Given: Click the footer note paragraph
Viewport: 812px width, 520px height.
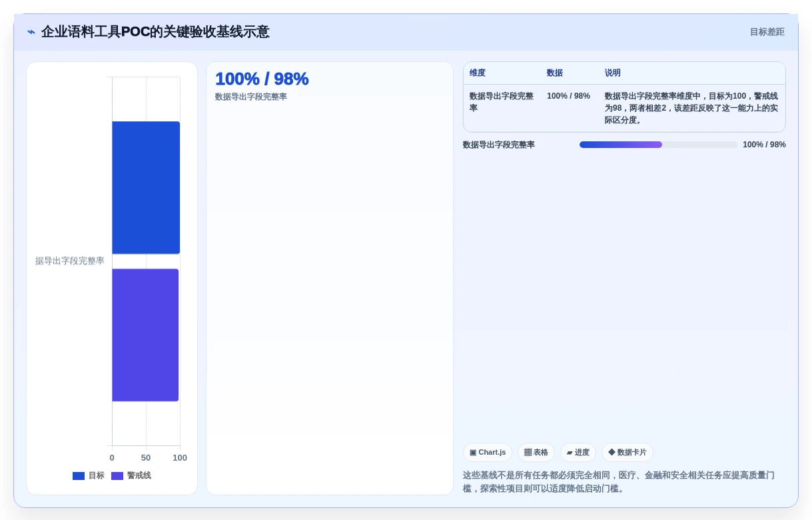Looking at the screenshot, I should (619, 481).
